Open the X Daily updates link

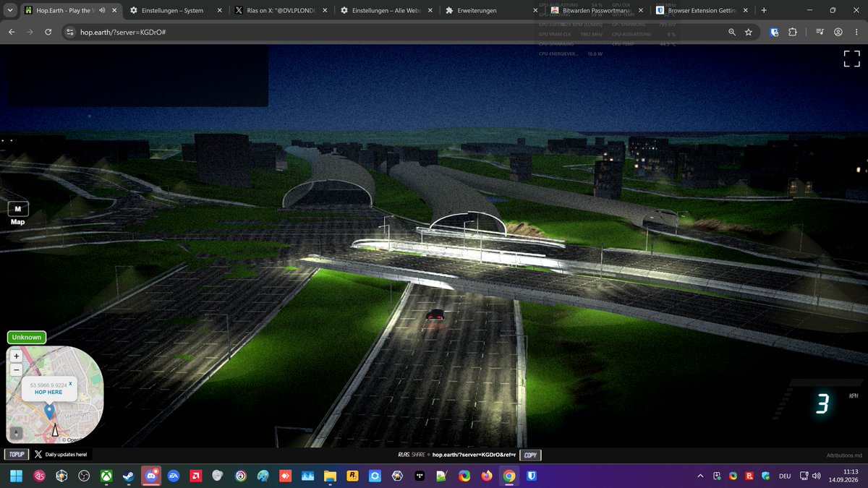61,455
